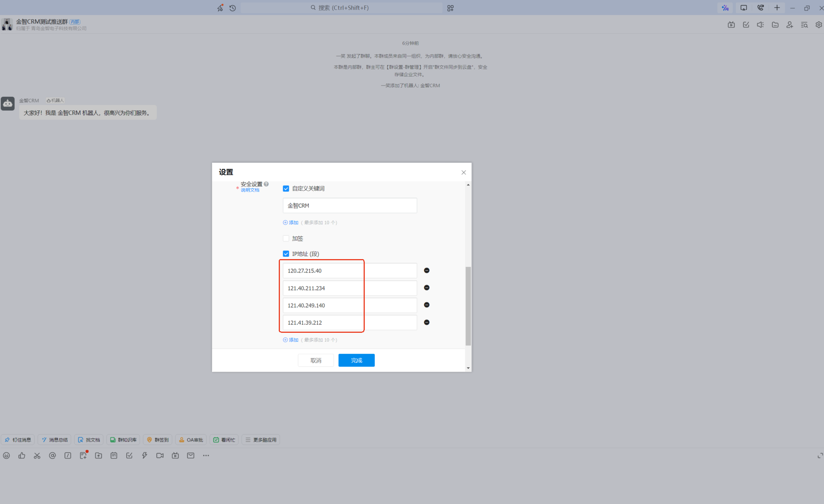Click the blue 完成 button
Image resolution: width=824 pixels, height=504 pixels.
click(x=356, y=360)
